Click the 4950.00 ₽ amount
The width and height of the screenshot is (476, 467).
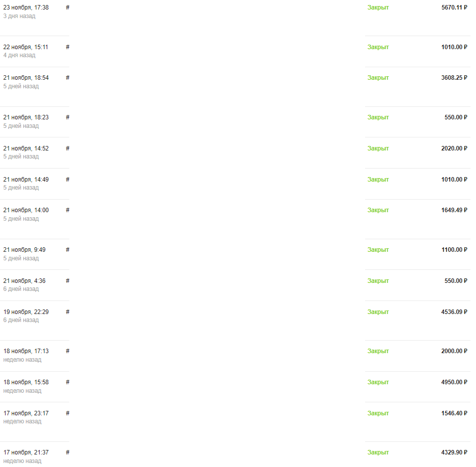point(454,382)
